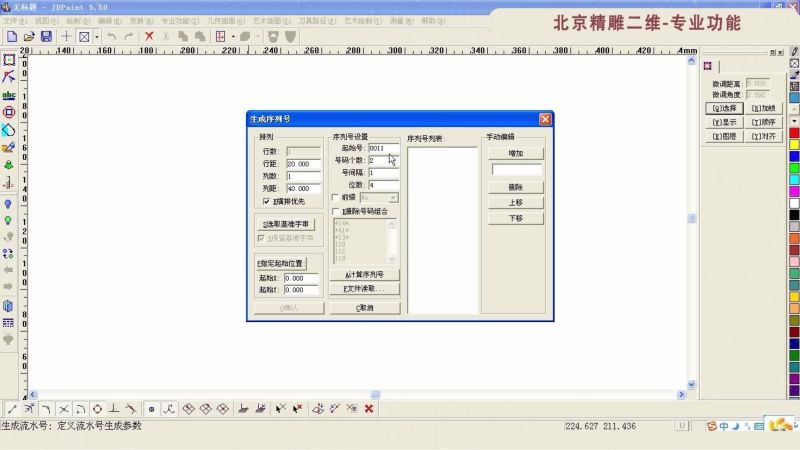Click the Undo arrow icon
Screen dimensions: 800x450
tap(111, 36)
